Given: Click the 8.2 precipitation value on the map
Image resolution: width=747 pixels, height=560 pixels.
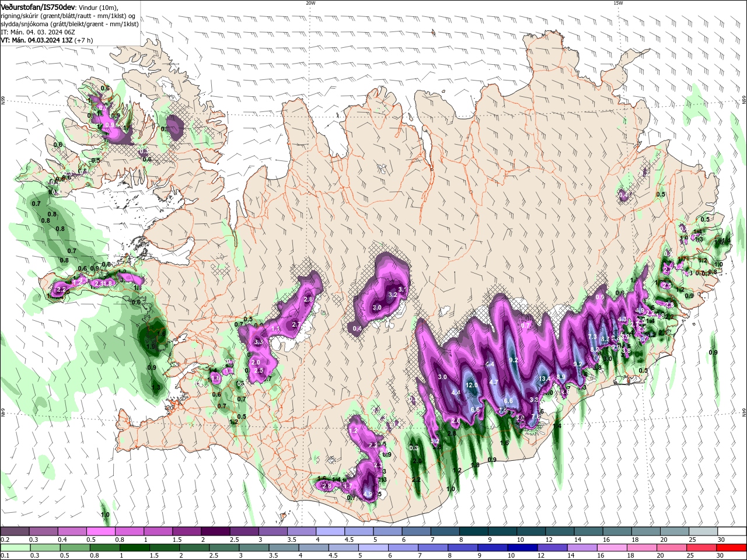Looking at the screenshot, I should tap(595, 349).
